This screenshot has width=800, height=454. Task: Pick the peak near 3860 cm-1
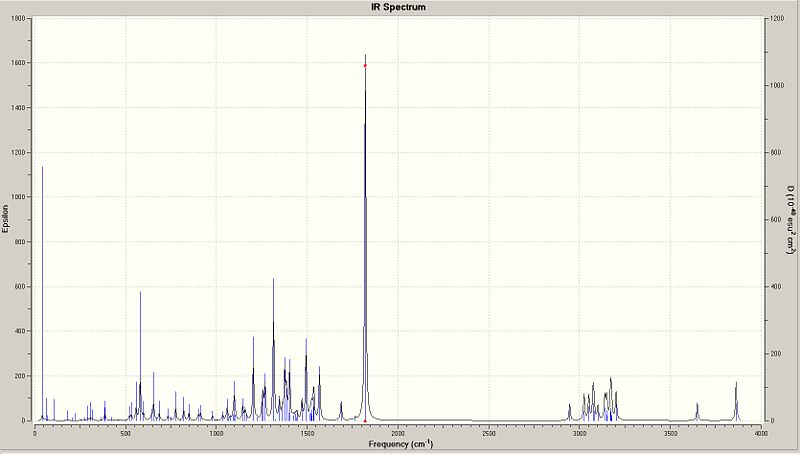[736, 401]
